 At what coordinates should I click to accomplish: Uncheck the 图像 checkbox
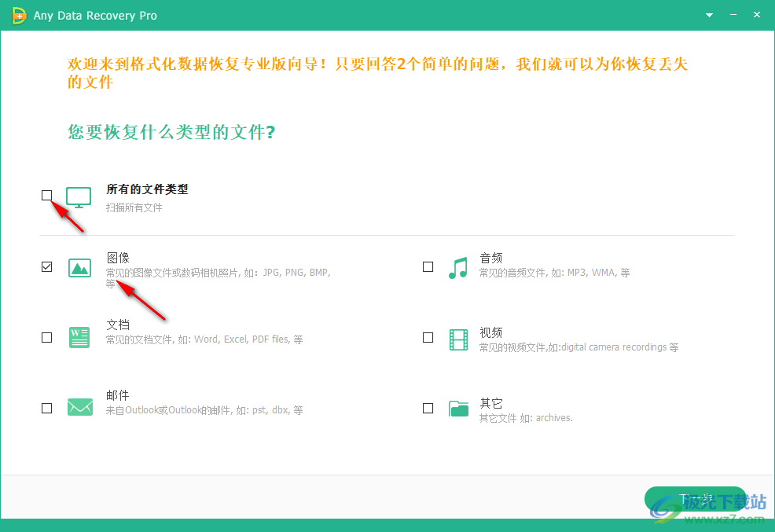(x=47, y=267)
